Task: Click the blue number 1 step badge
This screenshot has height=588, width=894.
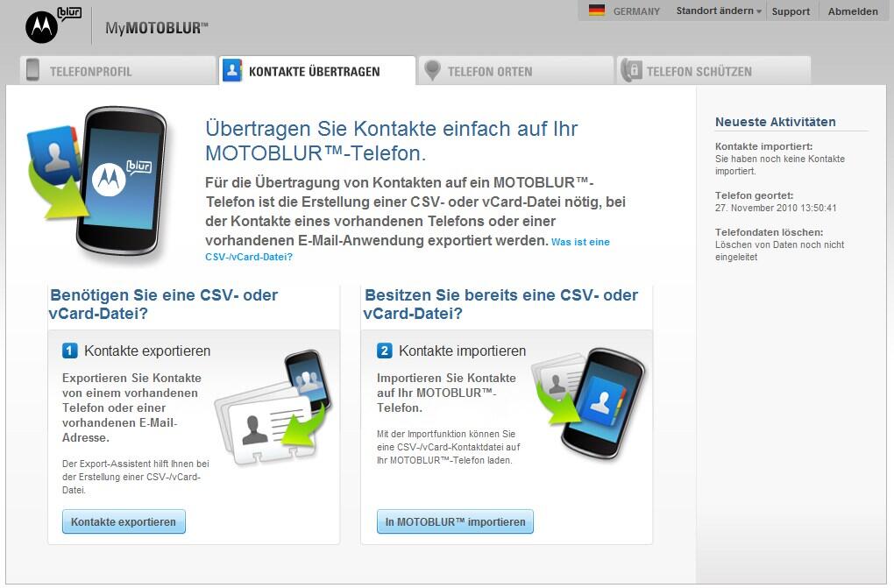Action: pos(69,351)
